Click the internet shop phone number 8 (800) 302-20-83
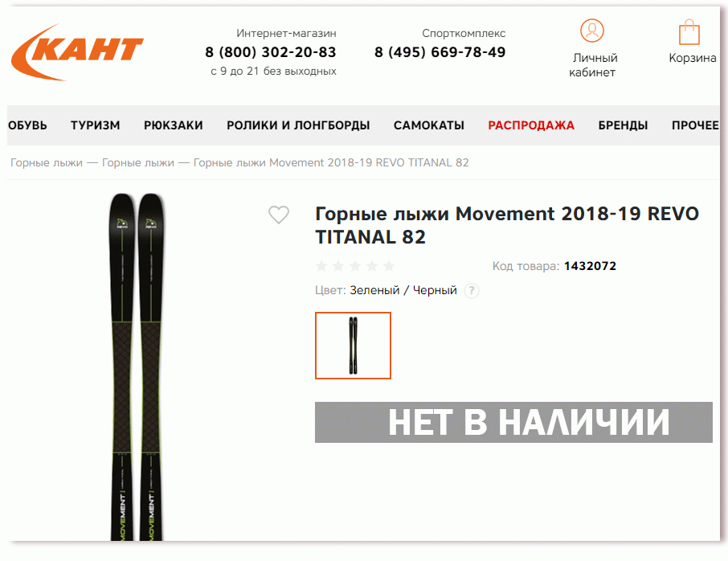This screenshot has height=561, width=728. [271, 52]
